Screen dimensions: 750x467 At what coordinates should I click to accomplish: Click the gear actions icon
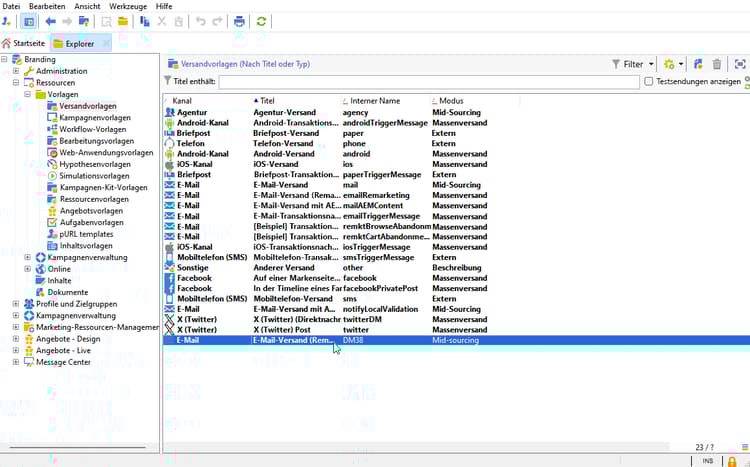669,64
